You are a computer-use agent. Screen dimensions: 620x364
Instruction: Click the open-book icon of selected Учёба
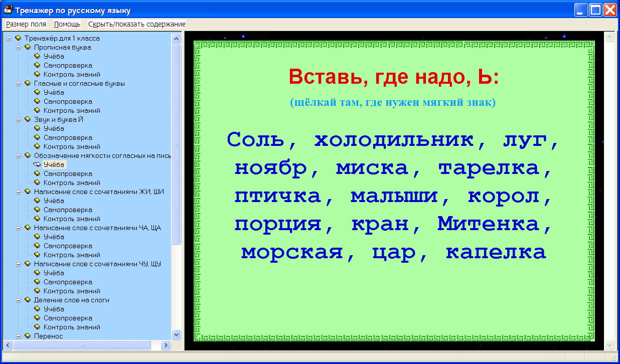tap(37, 164)
